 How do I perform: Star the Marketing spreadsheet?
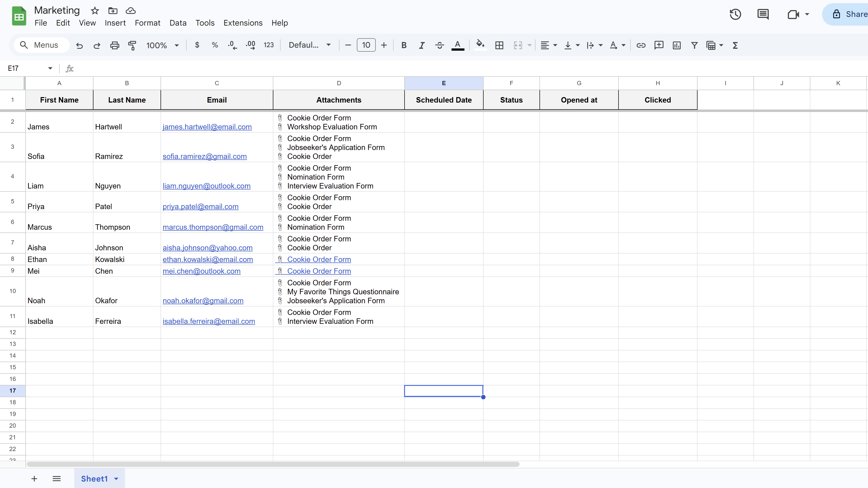[95, 10]
